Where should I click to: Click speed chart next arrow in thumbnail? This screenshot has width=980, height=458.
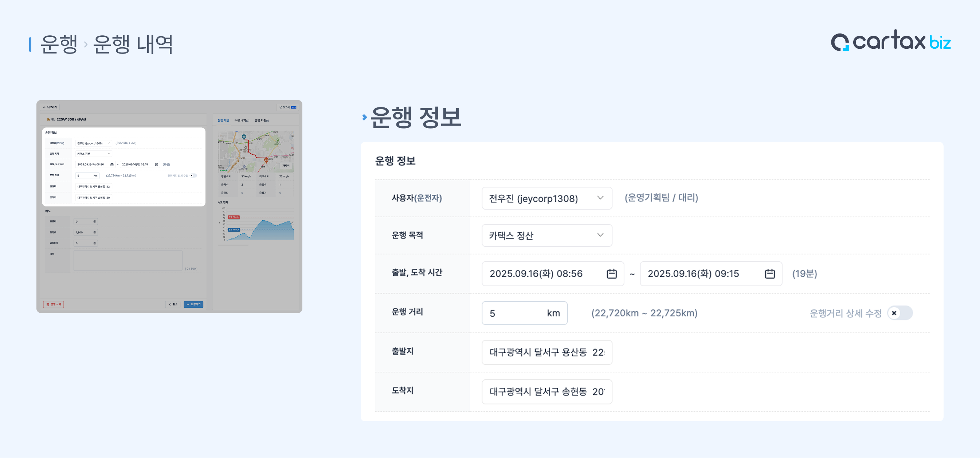point(292,223)
